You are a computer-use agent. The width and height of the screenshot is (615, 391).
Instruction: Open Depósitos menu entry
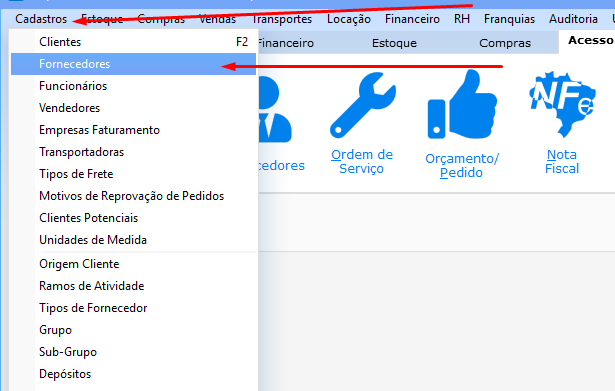tap(133, 374)
